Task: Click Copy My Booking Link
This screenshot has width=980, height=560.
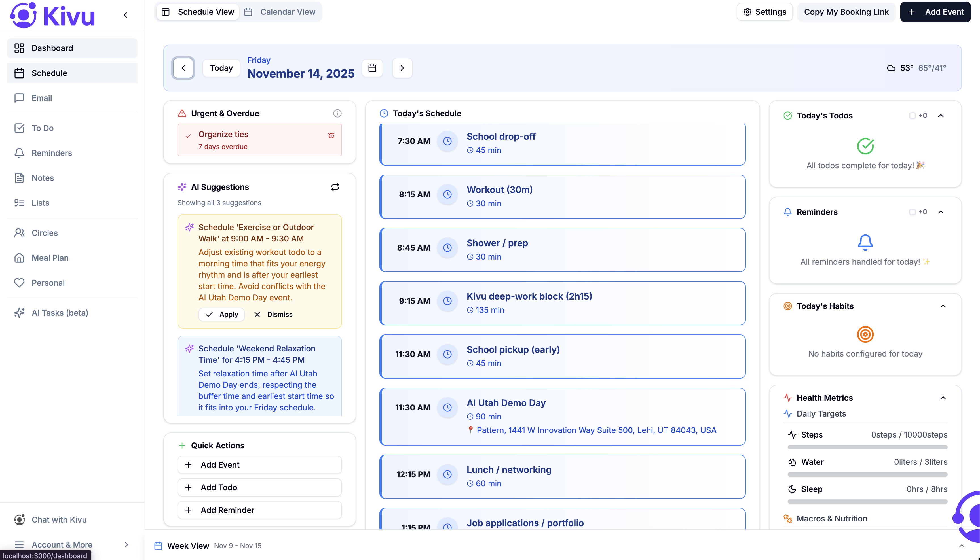Action: 846,12
